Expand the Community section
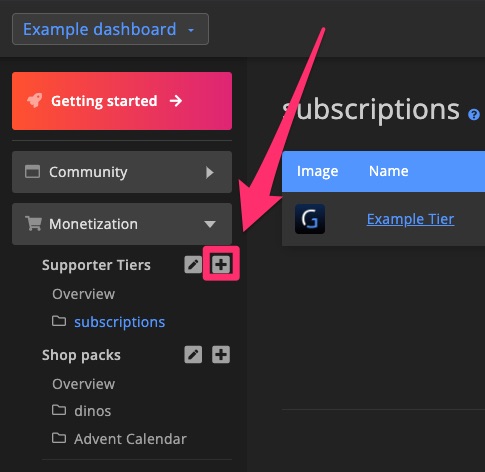485x472 pixels. click(122, 172)
